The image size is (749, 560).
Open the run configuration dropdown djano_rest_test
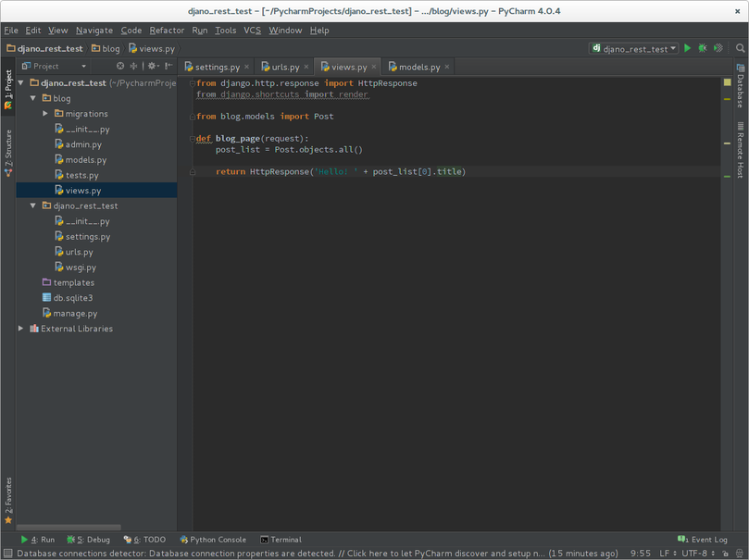pos(634,48)
